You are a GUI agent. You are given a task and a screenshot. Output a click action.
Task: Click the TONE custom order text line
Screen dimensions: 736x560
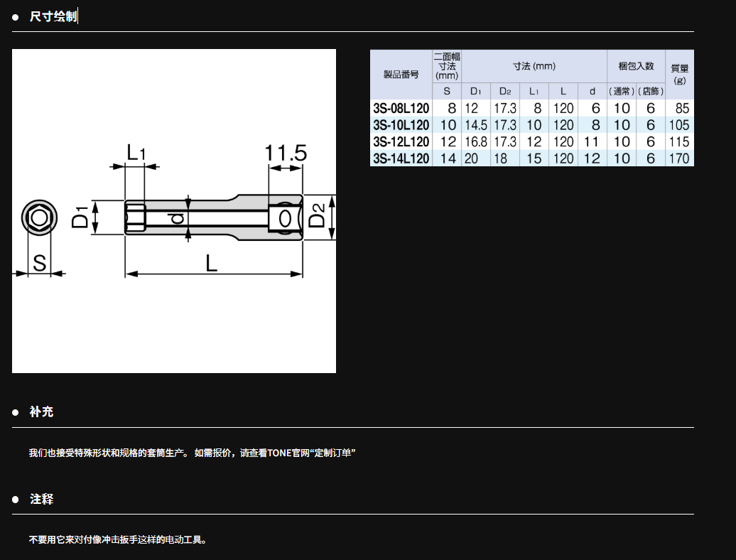[x=192, y=453]
